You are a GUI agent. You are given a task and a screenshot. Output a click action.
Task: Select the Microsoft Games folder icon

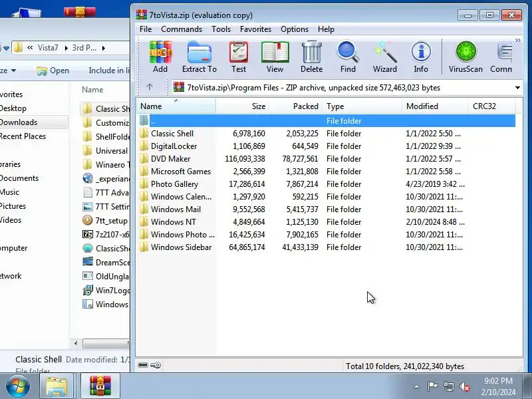(x=144, y=172)
